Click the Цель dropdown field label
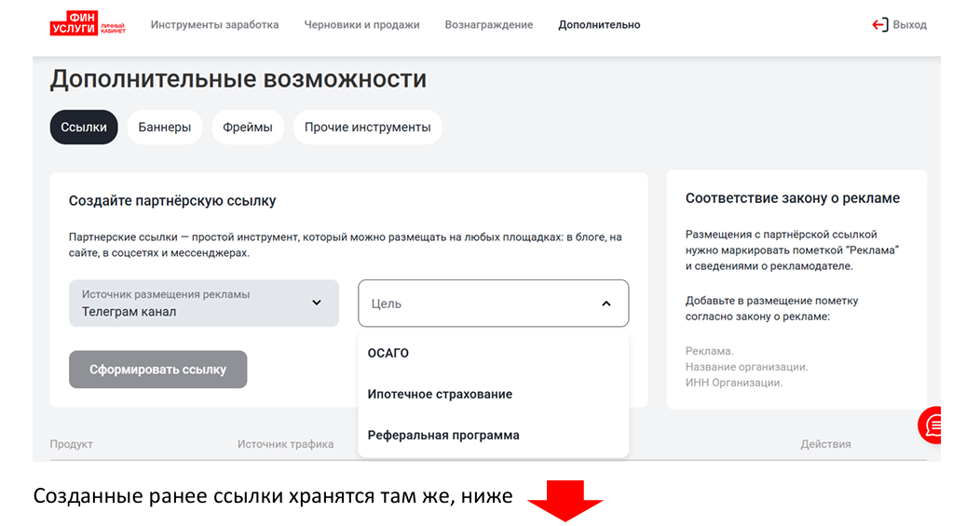This screenshot has height=526, width=980. coord(387,303)
